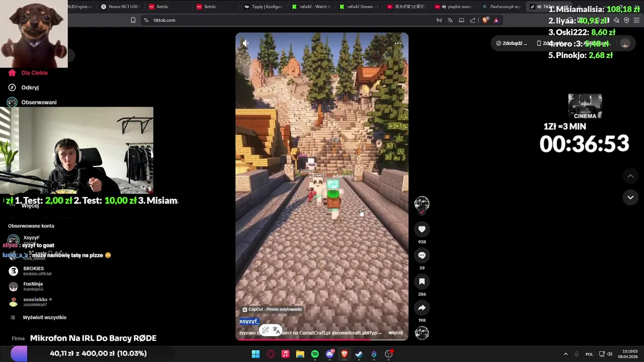Open the Odkryj page

tap(24, 87)
